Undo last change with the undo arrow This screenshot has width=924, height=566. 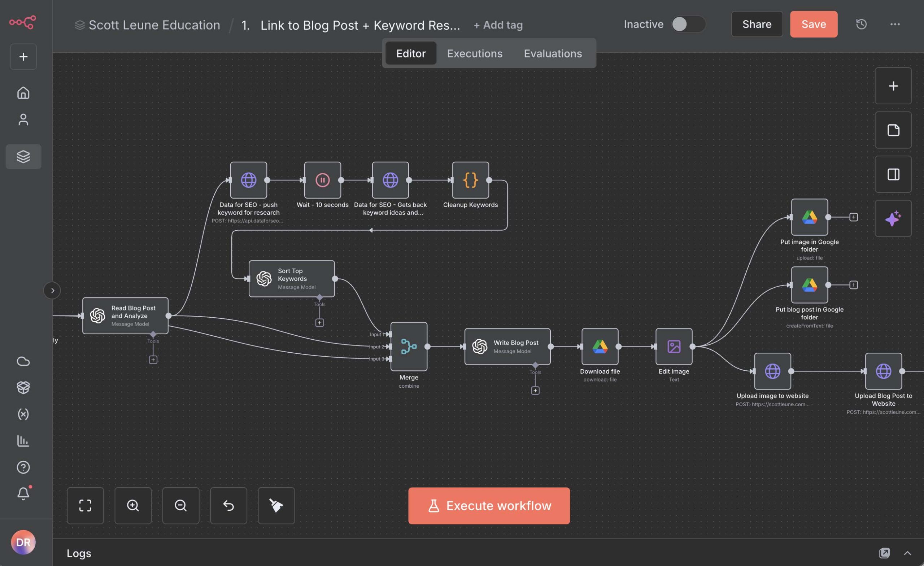coord(228,505)
